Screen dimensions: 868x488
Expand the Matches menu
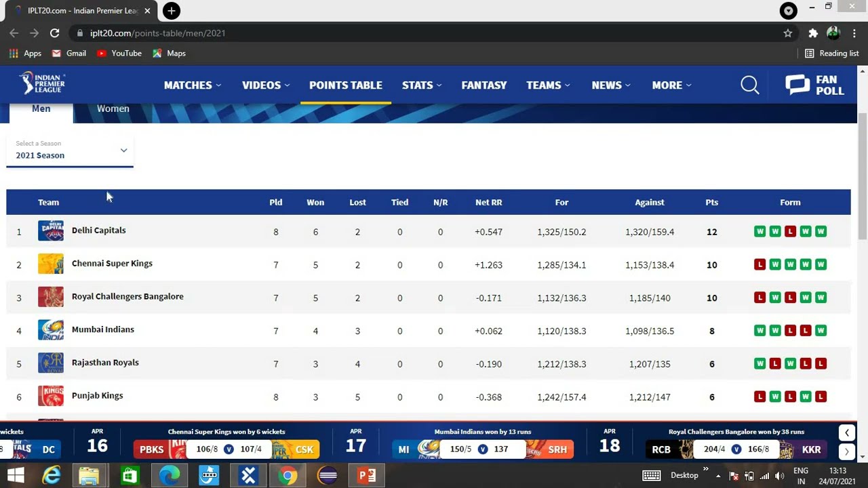(x=193, y=85)
